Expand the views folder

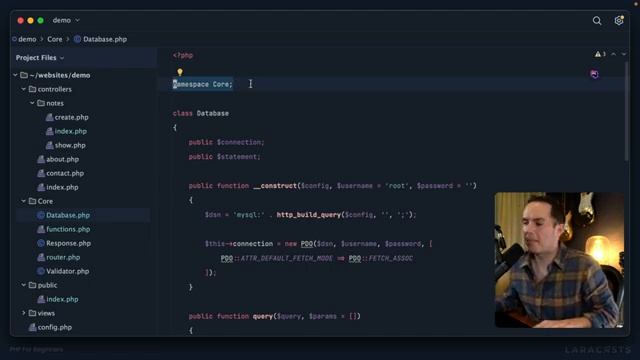click(x=24, y=313)
